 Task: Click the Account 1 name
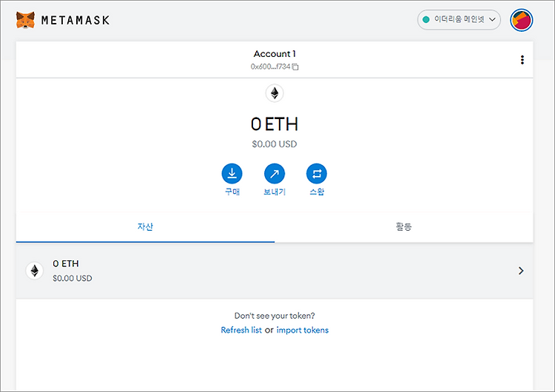pyautogui.click(x=275, y=54)
